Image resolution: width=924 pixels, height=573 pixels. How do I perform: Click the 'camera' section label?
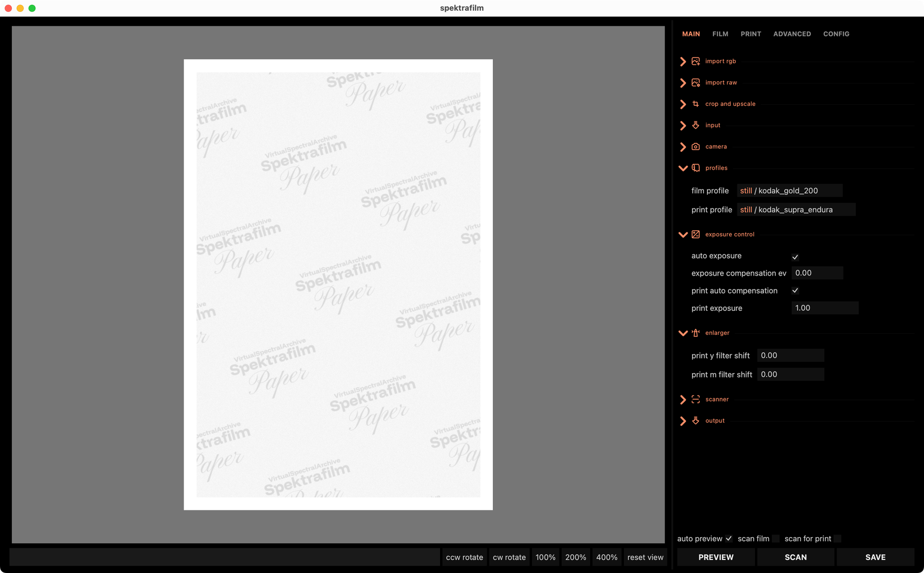716,146
